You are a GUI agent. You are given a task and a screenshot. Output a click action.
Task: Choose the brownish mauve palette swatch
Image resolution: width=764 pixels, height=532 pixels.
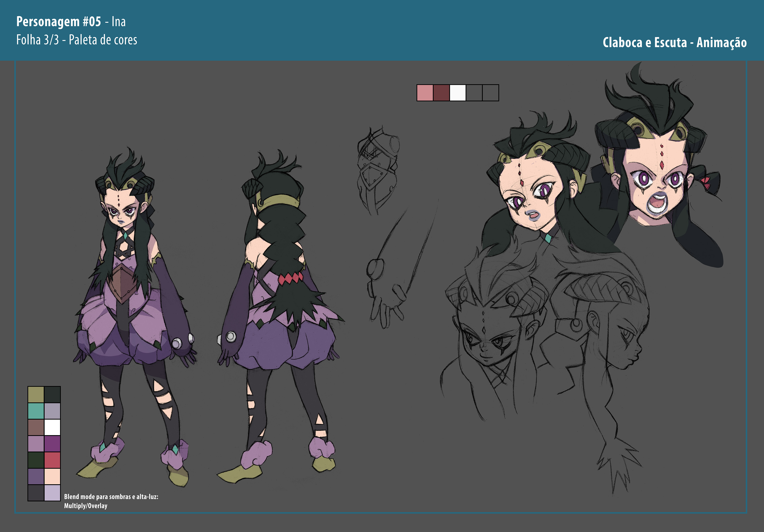pyautogui.click(x=36, y=427)
